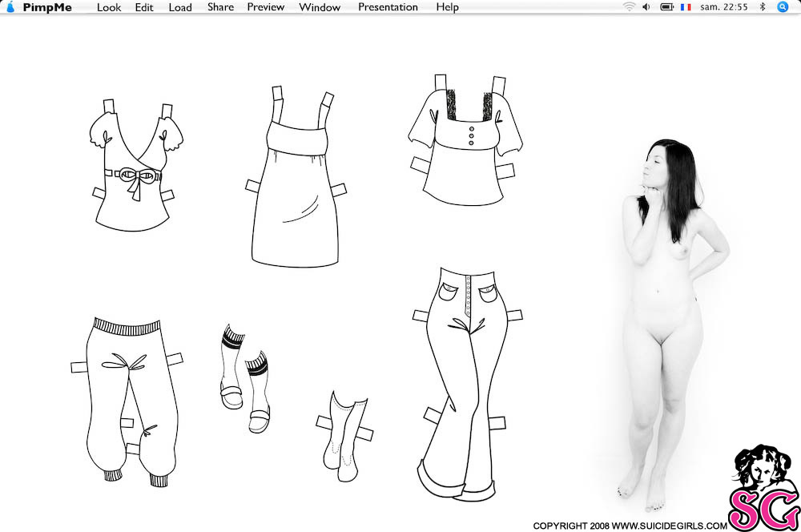Click the Bluetooth icon
This screenshot has height=532, width=801.
tap(763, 6)
